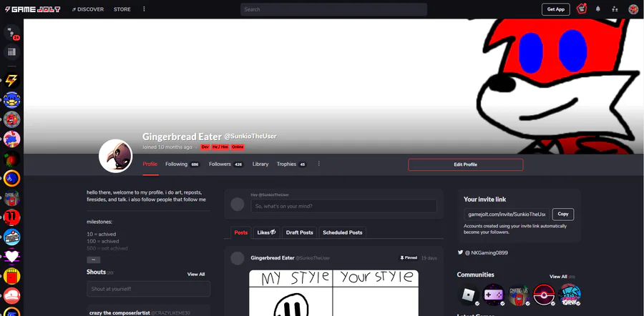Open the blue bird character community in sidebar
This screenshot has height=316, width=644.
11,99
